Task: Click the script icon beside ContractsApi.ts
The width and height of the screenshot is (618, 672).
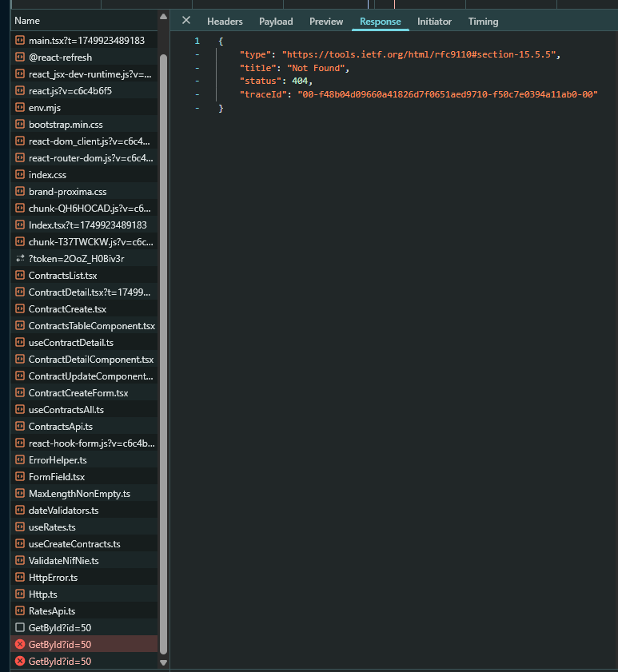Action: tap(20, 427)
